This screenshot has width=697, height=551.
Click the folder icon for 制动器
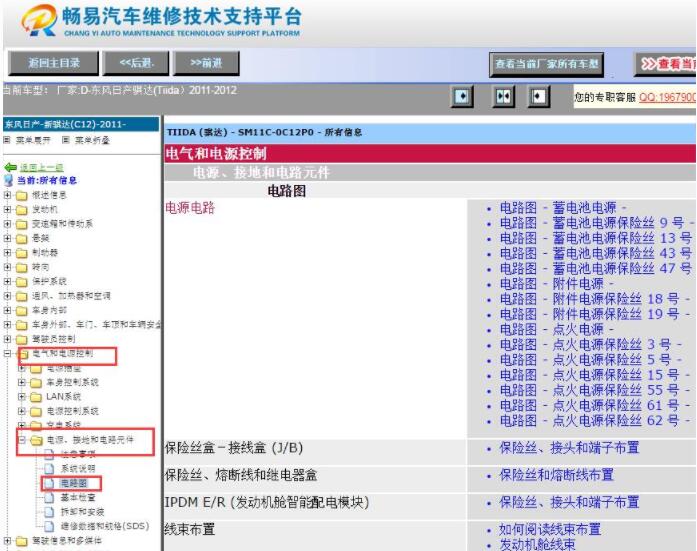coord(21,253)
